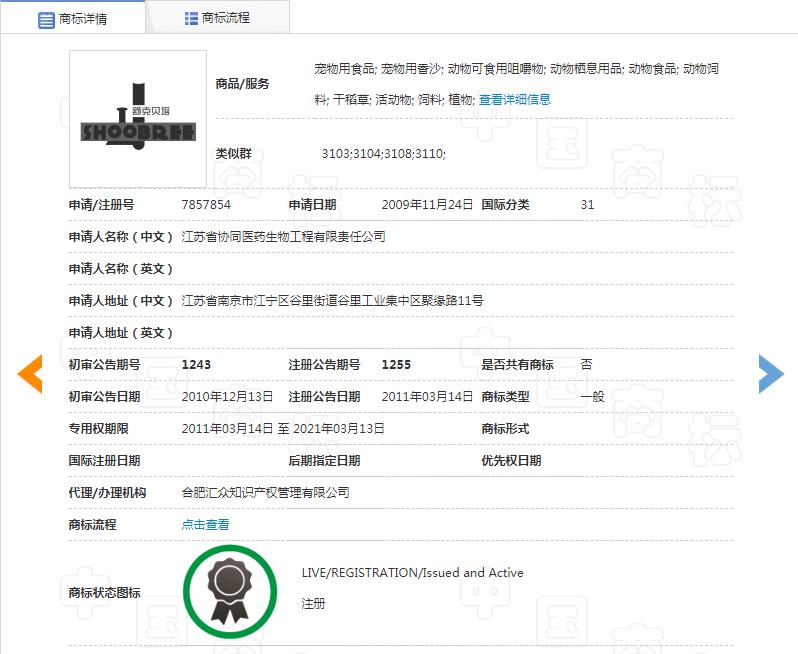The image size is (798, 654).
Task: Click the 代理/办理机构 label
Action: [107, 493]
